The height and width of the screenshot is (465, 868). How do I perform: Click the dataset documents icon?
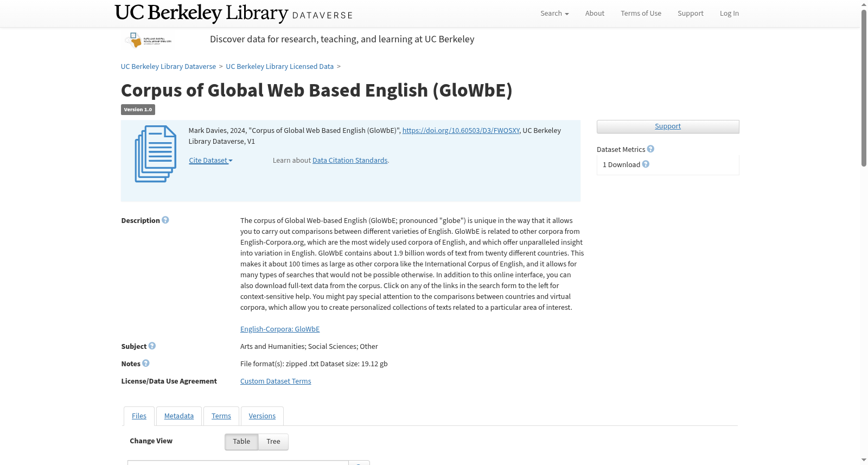point(156,154)
